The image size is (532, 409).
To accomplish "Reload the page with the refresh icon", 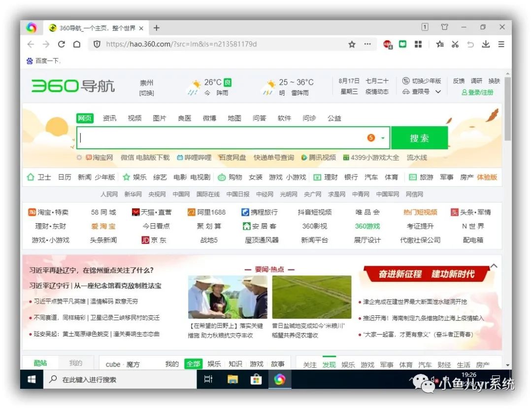I will [x=62, y=44].
